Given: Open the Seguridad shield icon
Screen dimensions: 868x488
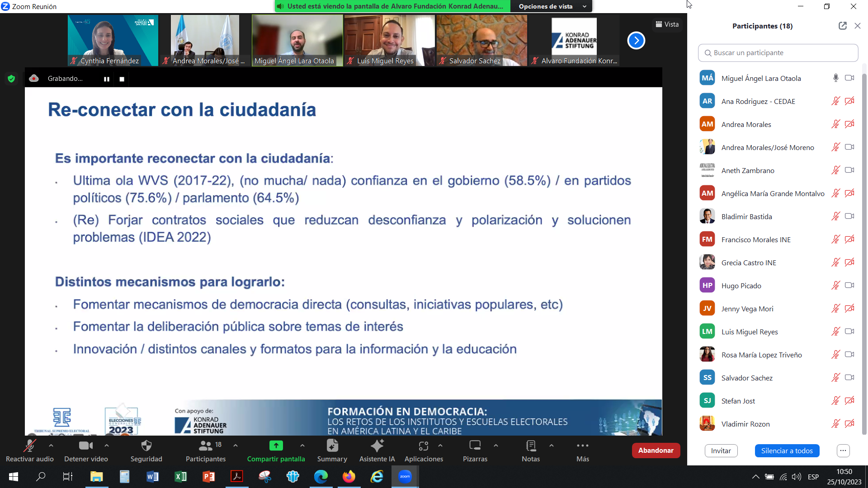Looking at the screenshot, I should [x=146, y=446].
